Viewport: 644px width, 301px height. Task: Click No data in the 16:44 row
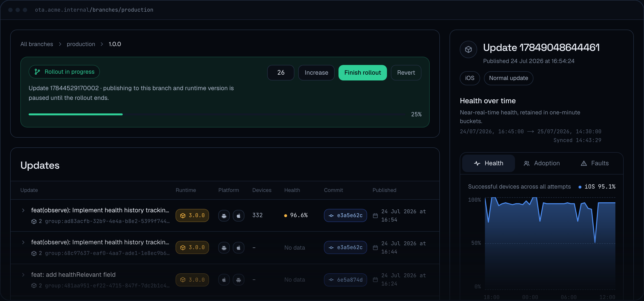pyautogui.click(x=295, y=247)
